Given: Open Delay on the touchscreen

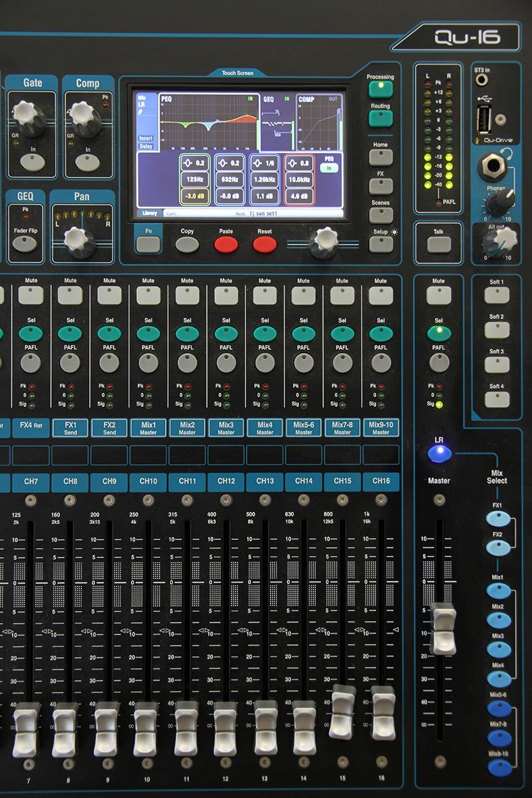Looking at the screenshot, I should [146, 146].
